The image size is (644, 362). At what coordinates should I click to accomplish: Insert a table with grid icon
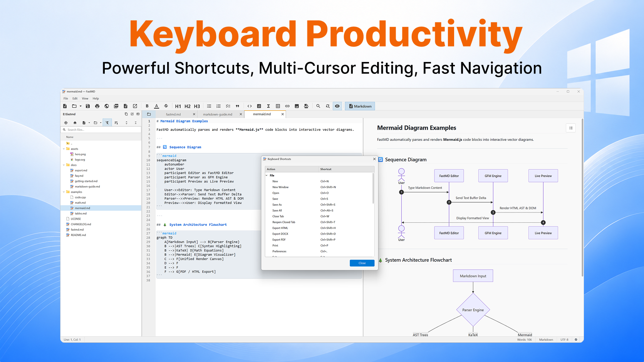click(278, 106)
